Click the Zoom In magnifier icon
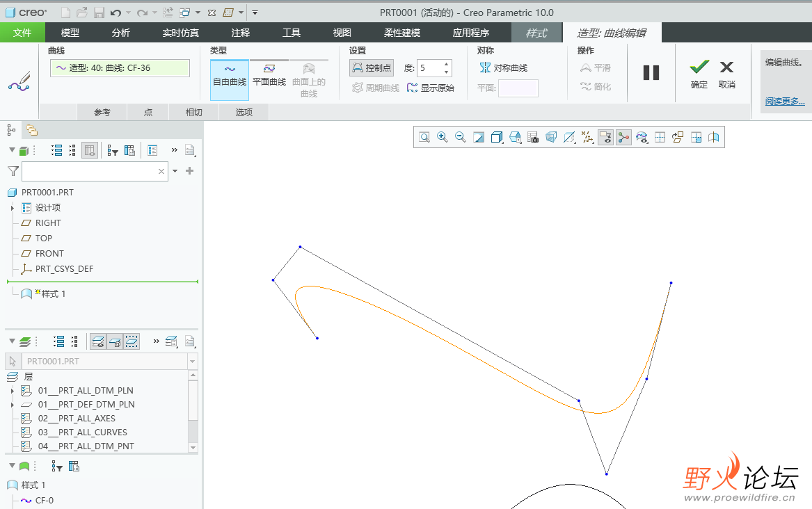The width and height of the screenshot is (812, 509). 443,137
